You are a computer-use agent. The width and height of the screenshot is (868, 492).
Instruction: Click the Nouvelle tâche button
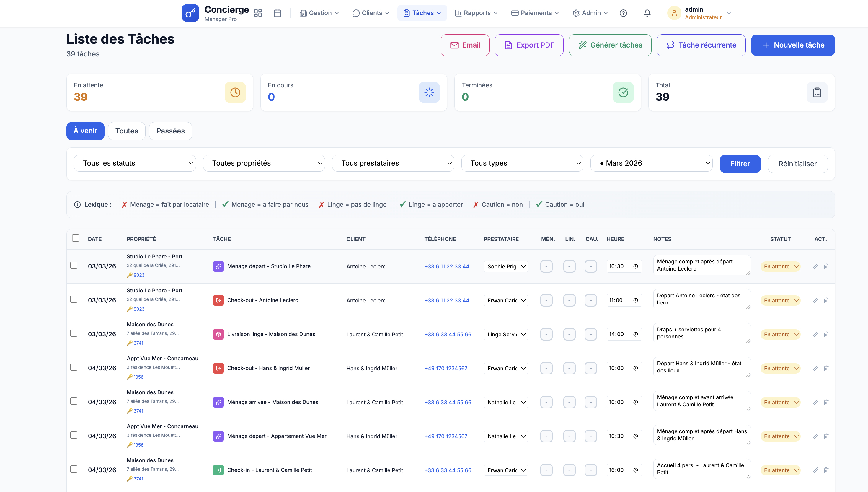point(793,45)
